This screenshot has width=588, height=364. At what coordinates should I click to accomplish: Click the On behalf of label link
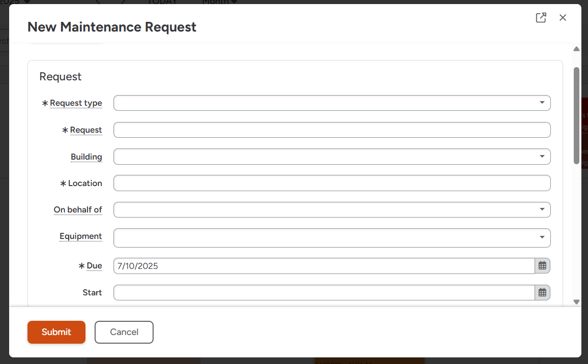tap(78, 209)
